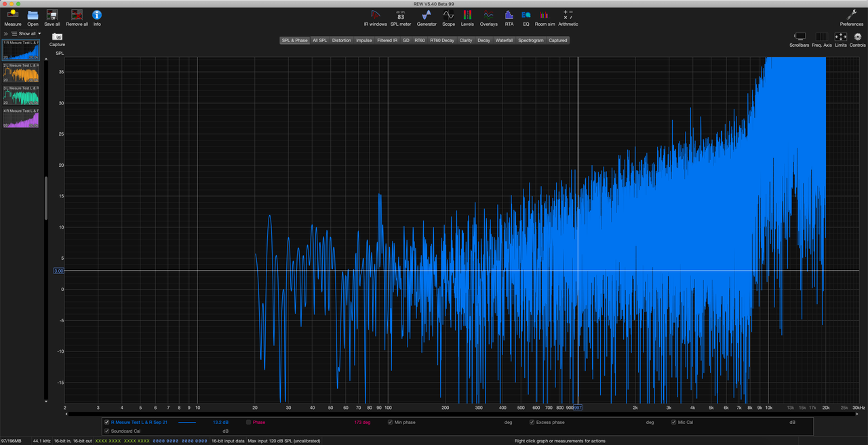
Task: Click the 173 deg phase readout
Action: (x=362, y=422)
